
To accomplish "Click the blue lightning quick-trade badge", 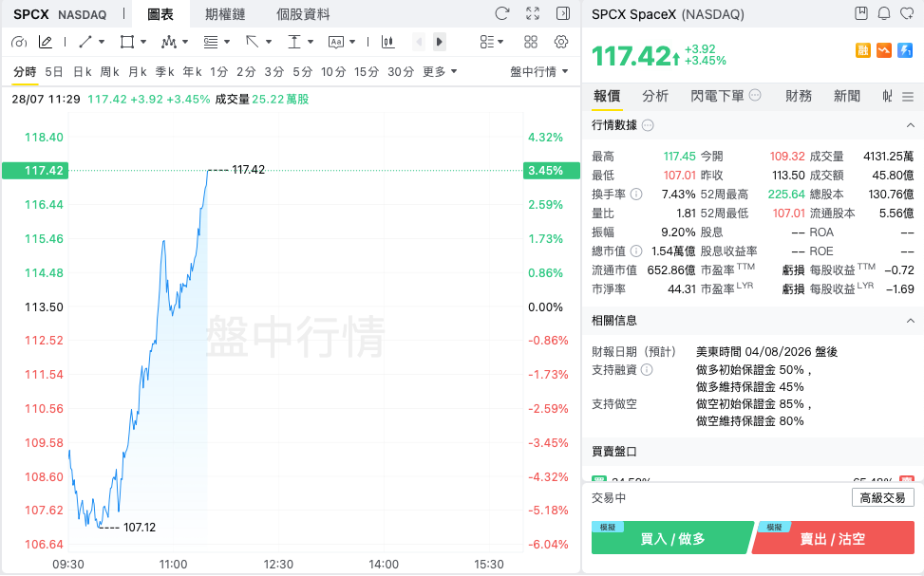I will click(905, 50).
